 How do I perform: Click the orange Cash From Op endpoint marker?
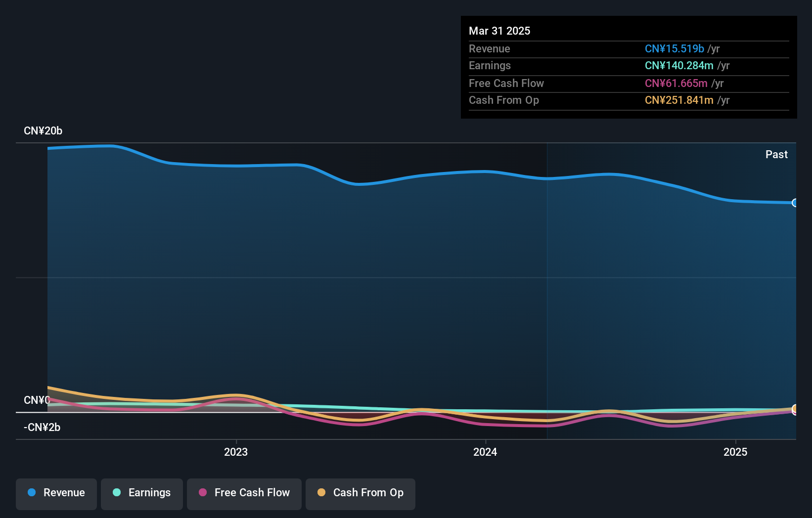tap(795, 409)
